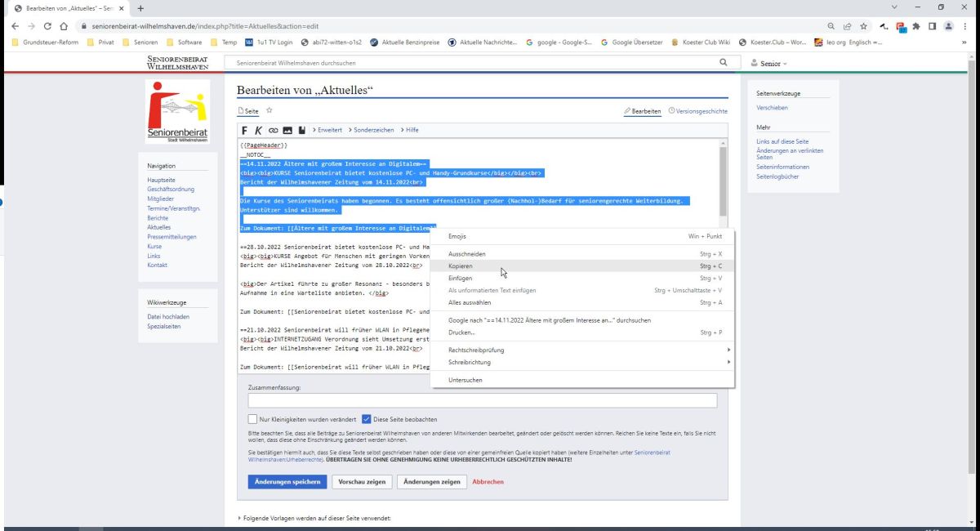Insert a reference using the bookmark icon
The height and width of the screenshot is (531, 980).
pyautogui.click(x=301, y=131)
